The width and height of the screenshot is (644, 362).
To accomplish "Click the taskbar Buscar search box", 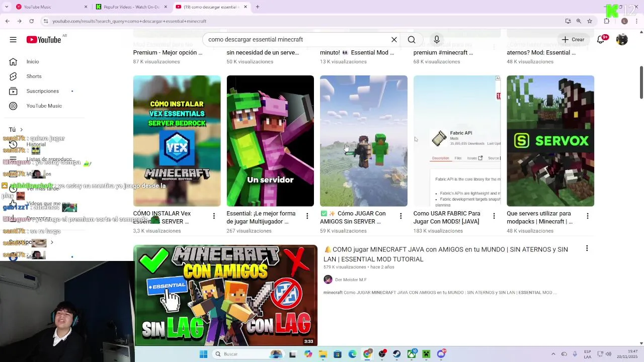I will point(248,354).
